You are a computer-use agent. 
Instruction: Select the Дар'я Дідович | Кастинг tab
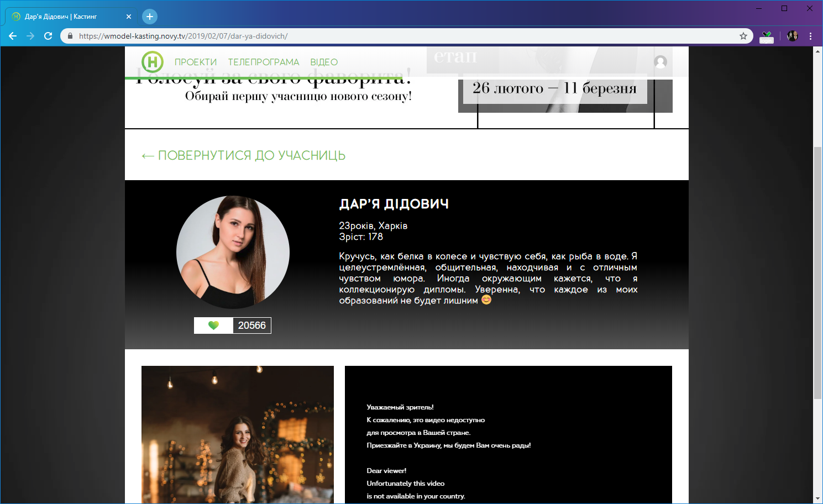pyautogui.click(x=71, y=17)
